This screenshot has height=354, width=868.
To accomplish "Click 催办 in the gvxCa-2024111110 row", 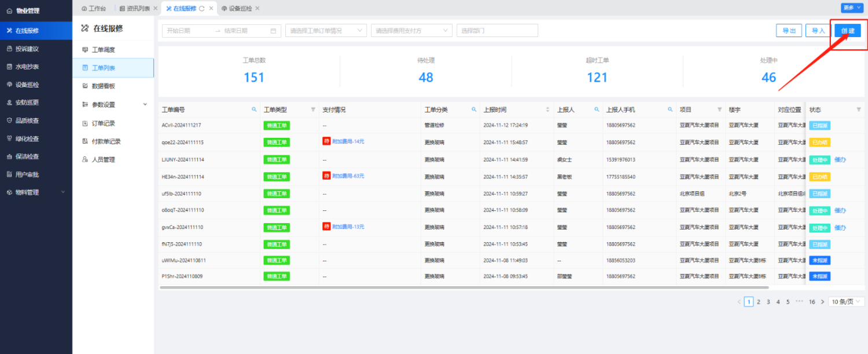I will (840, 227).
